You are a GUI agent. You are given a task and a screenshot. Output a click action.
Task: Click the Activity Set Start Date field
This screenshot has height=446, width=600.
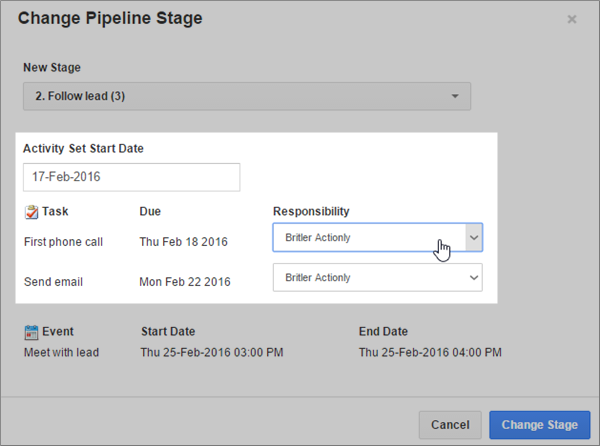point(132,177)
